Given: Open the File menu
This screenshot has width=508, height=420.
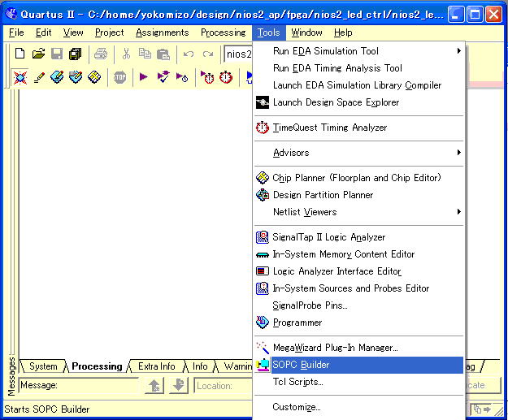Looking at the screenshot, I should click(x=16, y=32).
